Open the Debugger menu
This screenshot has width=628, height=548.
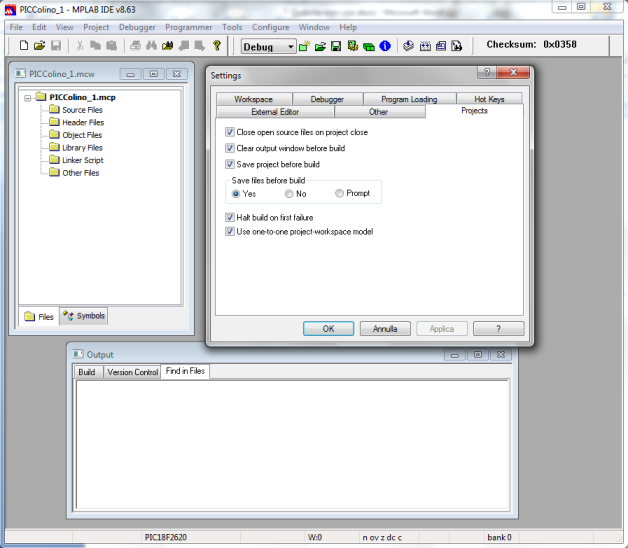[137, 27]
